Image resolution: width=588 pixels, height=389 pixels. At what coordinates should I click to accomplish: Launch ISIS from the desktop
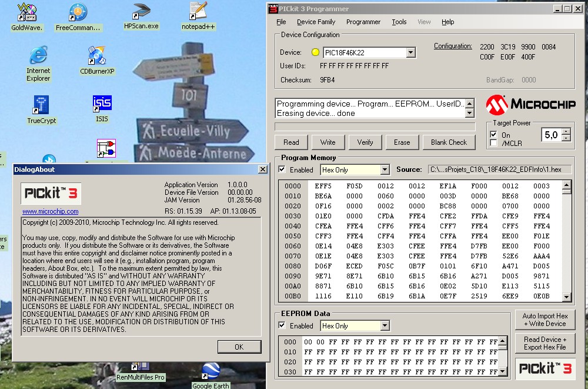102,108
